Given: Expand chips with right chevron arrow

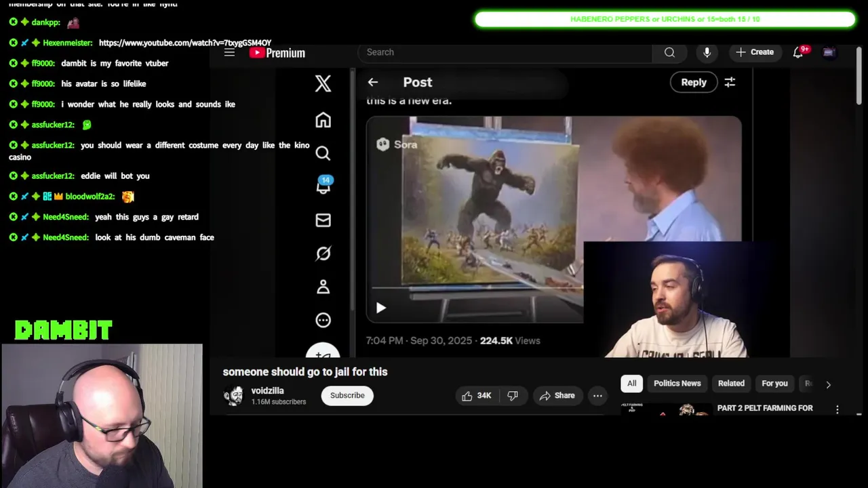Looking at the screenshot, I should [828, 384].
